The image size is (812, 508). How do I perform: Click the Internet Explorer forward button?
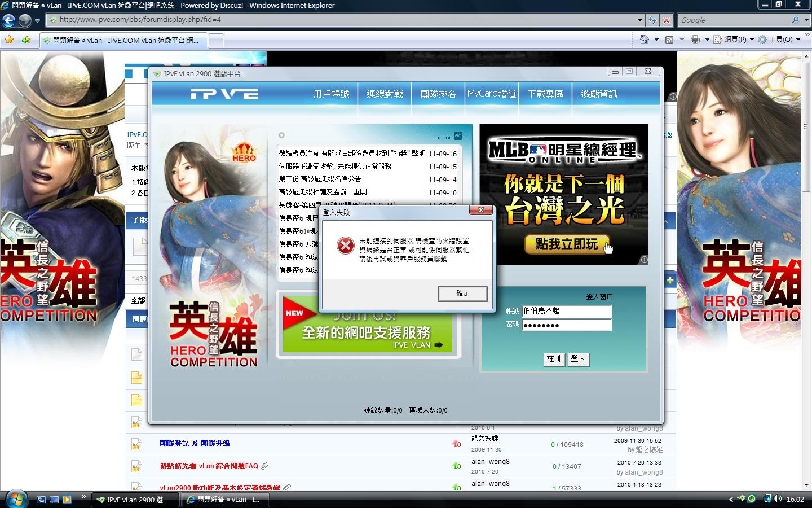click(x=25, y=20)
